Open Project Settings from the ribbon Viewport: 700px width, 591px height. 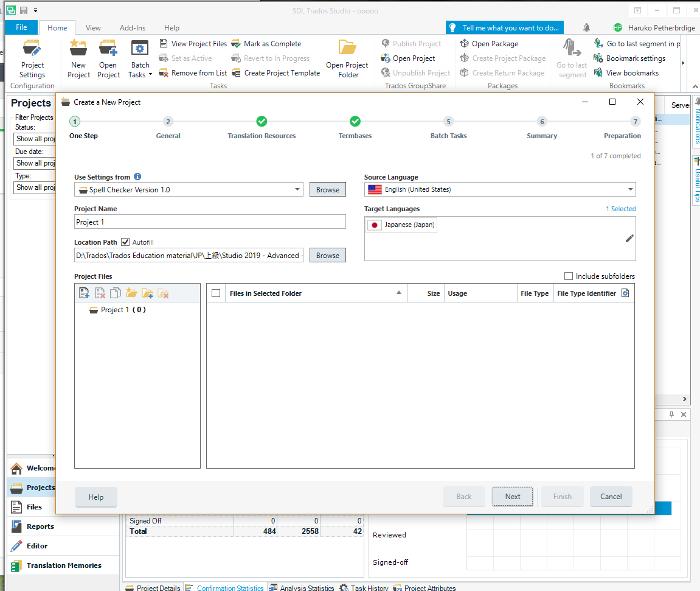tap(32, 58)
